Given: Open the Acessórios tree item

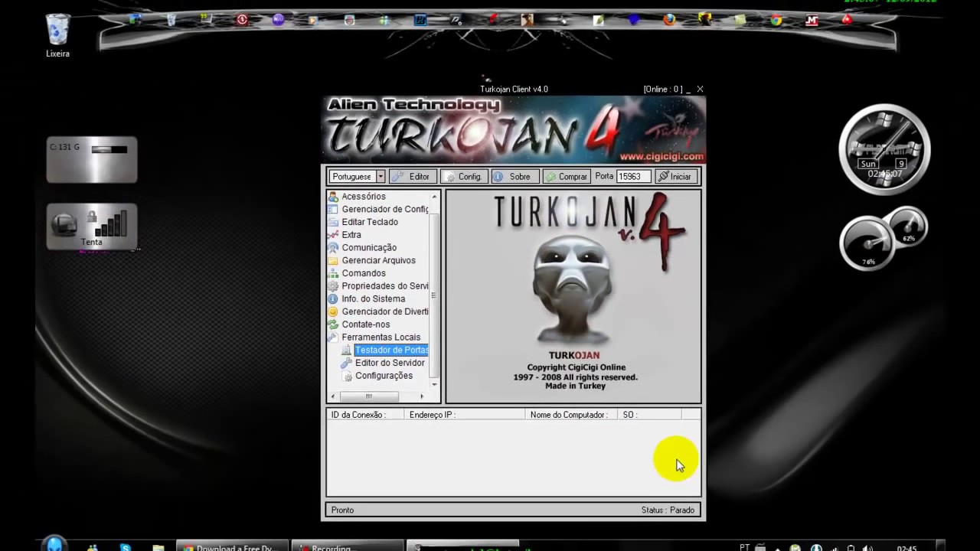Looking at the screenshot, I should click(x=363, y=197).
